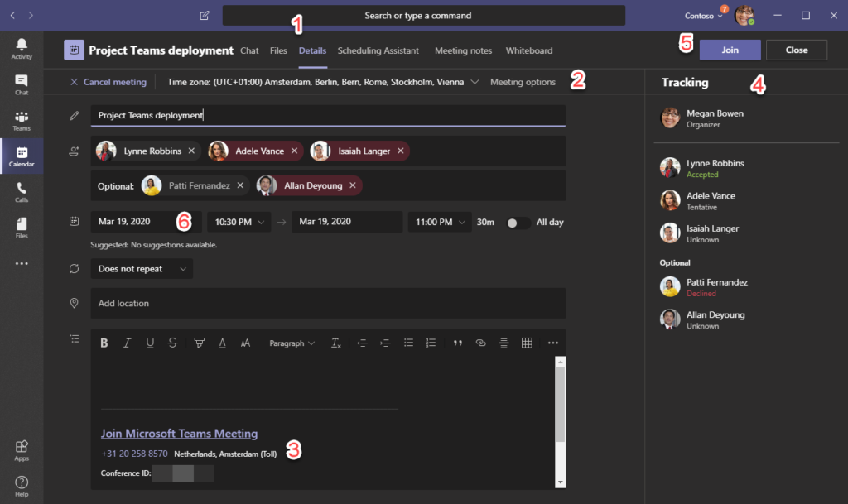Image resolution: width=848 pixels, height=504 pixels.
Task: Click the start date Mar 19, 2020 field
Action: pyautogui.click(x=146, y=222)
